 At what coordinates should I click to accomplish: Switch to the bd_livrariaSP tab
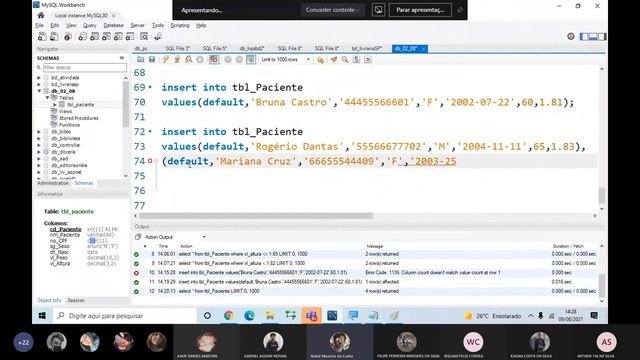click(366, 49)
